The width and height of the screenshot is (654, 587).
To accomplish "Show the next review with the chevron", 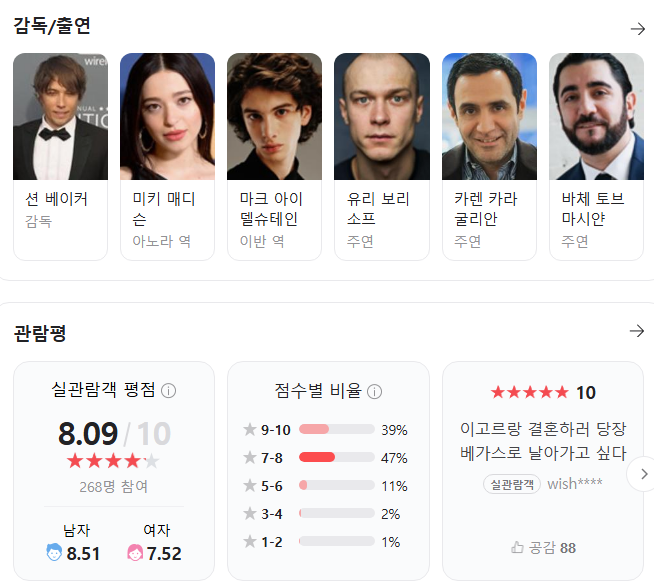I will [640, 473].
